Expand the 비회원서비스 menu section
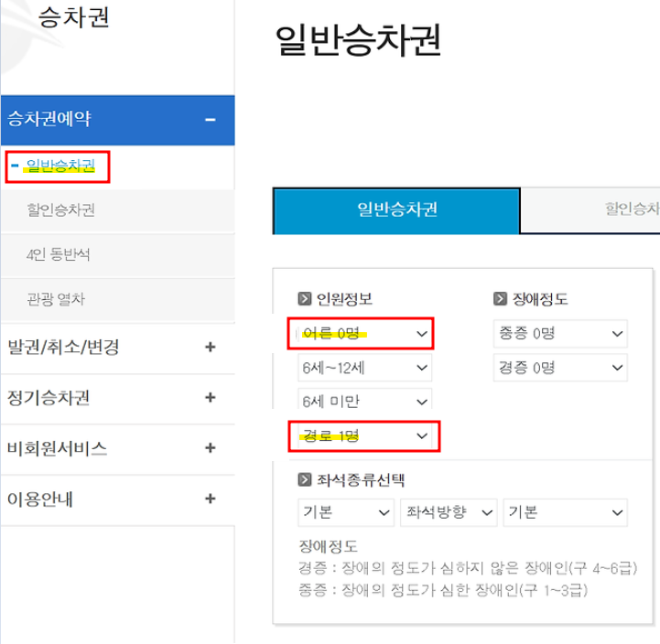Image resolution: width=660 pixels, height=644 pixels. (x=117, y=449)
